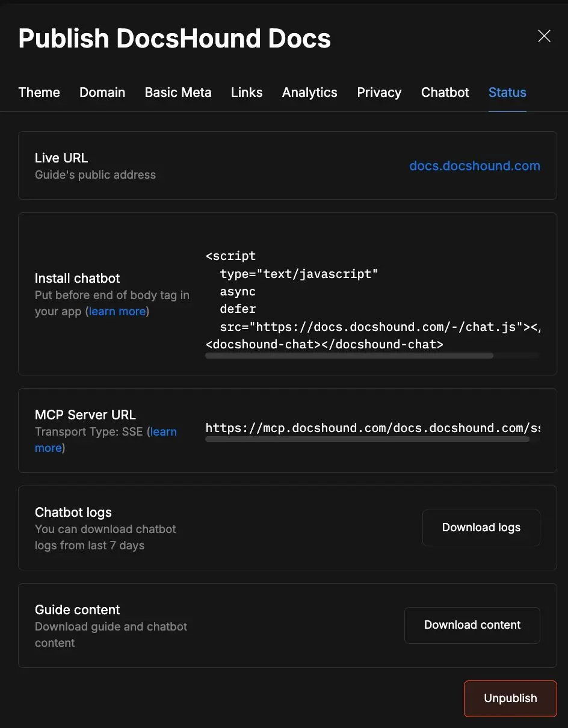Viewport: 568px width, 728px height.
Task: Click learn more under Install chatbot
Action: (x=117, y=312)
